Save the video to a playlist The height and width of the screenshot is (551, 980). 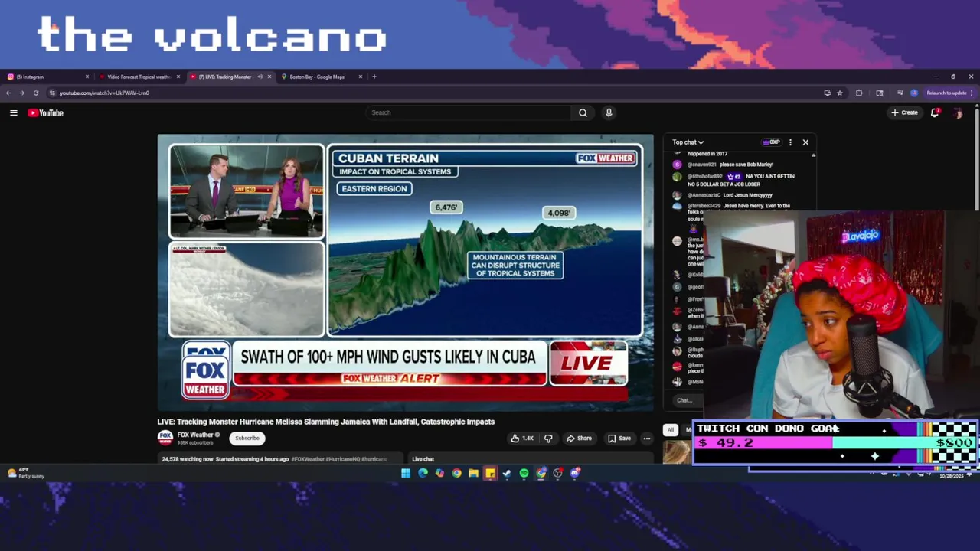pyautogui.click(x=619, y=439)
